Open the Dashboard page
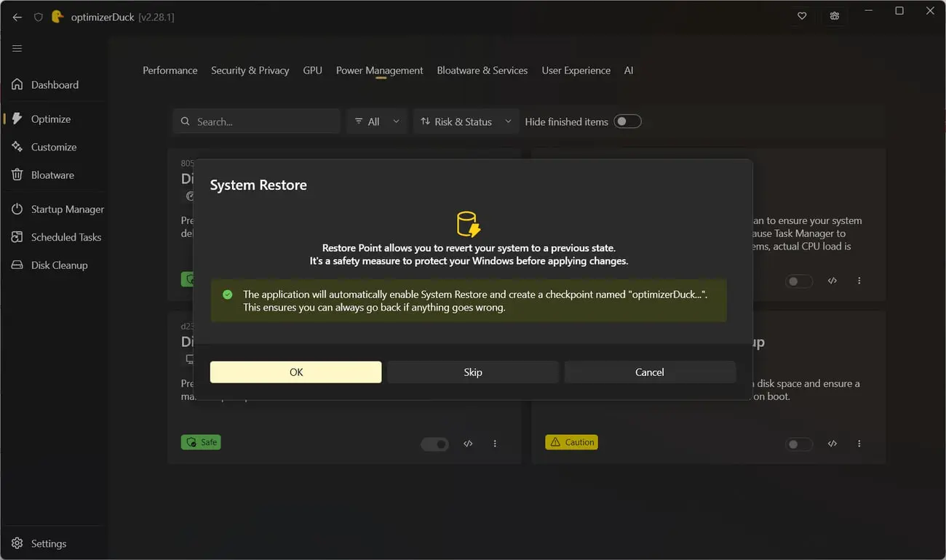 pos(55,84)
